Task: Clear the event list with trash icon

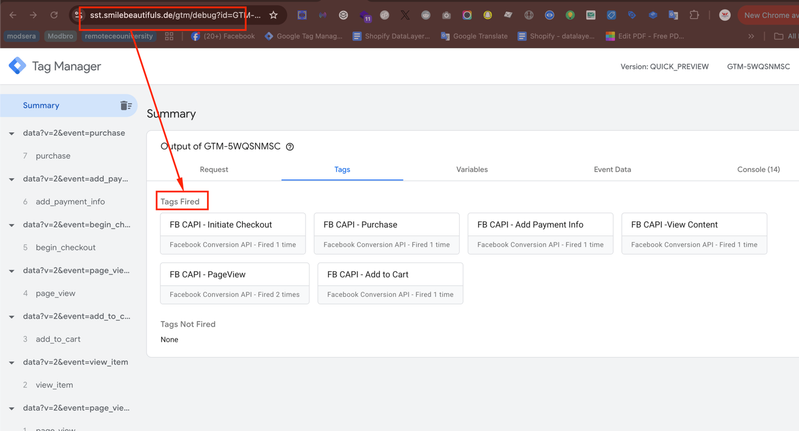Action: pyautogui.click(x=125, y=105)
